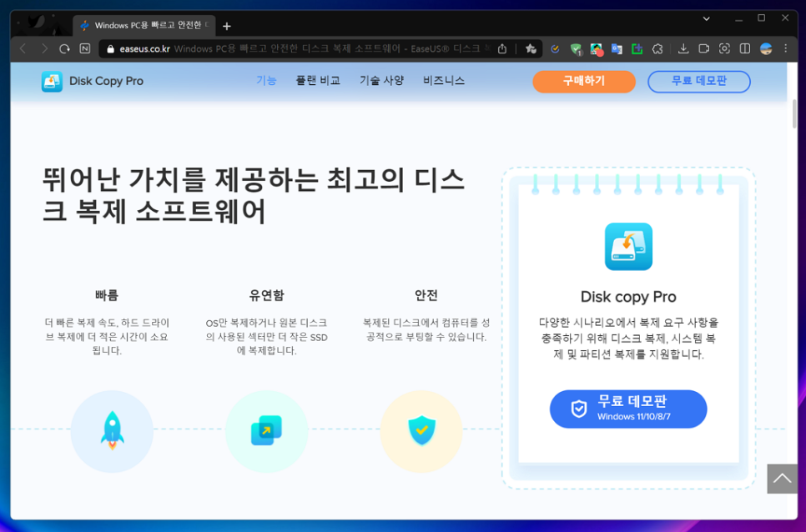
Task: Click the bookmark star icon
Action: click(531, 49)
